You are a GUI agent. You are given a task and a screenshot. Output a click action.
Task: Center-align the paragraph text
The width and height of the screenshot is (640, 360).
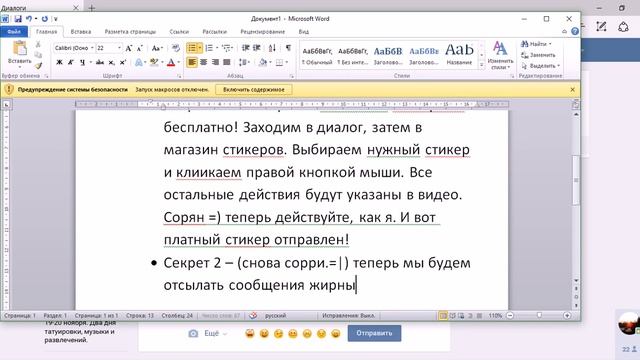[x=203, y=62]
